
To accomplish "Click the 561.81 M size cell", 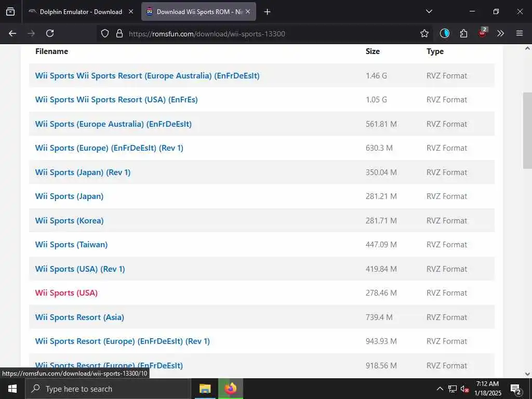I will coord(381,124).
